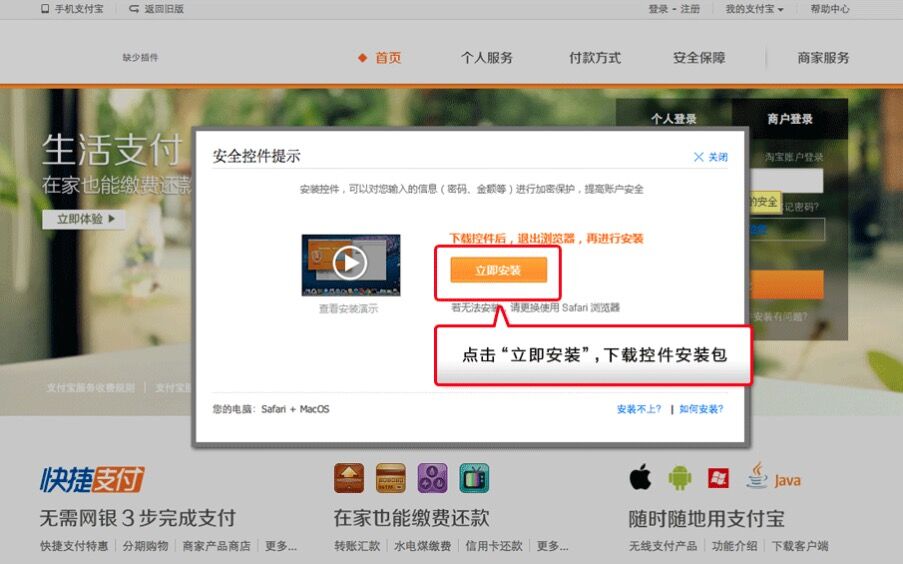The height and width of the screenshot is (564, 903).
Task: Open the 如何安装? link
Action: tap(701, 409)
